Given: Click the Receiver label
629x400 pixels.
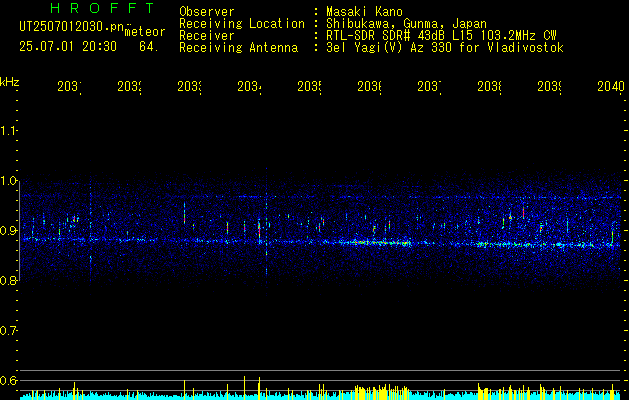Looking at the screenshot, I should coord(207,36).
